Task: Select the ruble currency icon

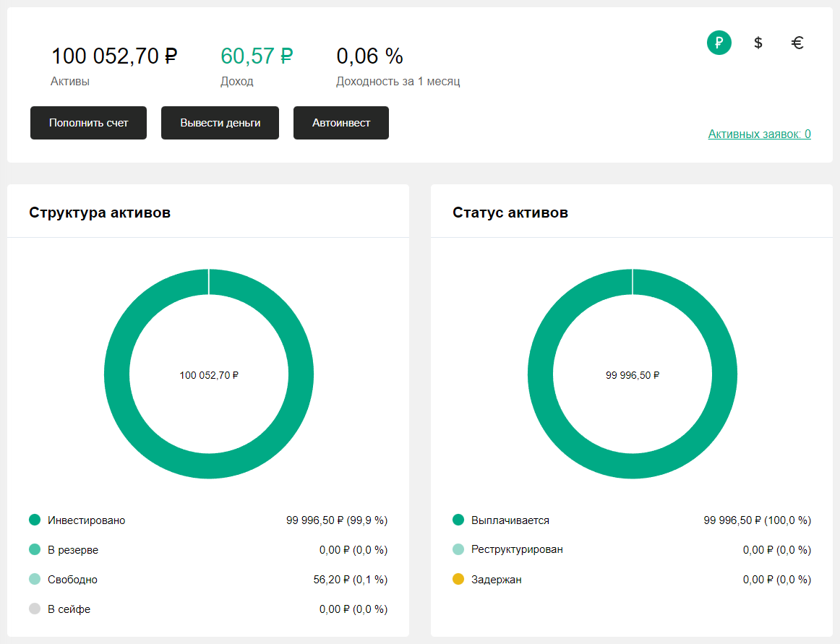Action: coord(719,43)
